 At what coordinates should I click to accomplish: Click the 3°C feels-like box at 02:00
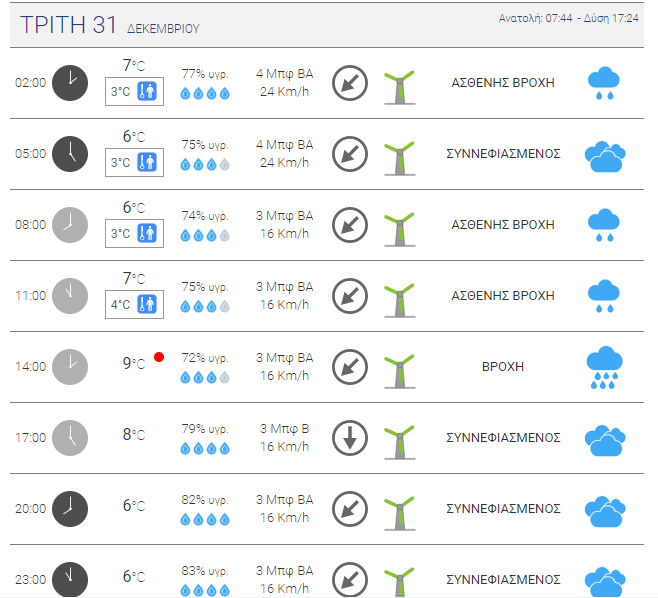pos(134,91)
